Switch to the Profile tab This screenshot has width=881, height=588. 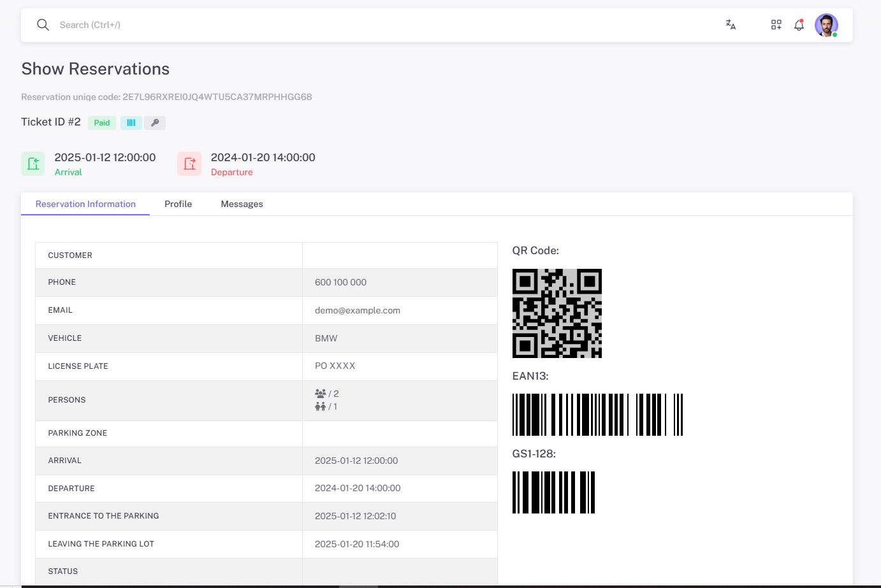[x=178, y=204]
